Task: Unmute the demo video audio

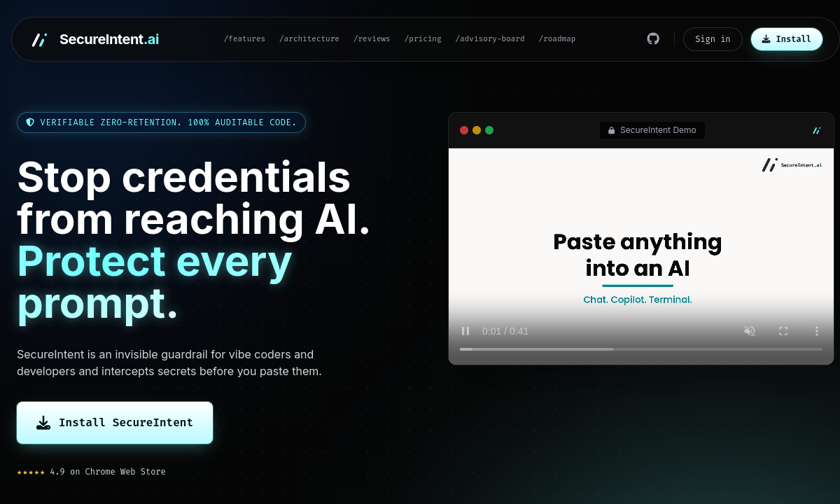Action: (750, 331)
